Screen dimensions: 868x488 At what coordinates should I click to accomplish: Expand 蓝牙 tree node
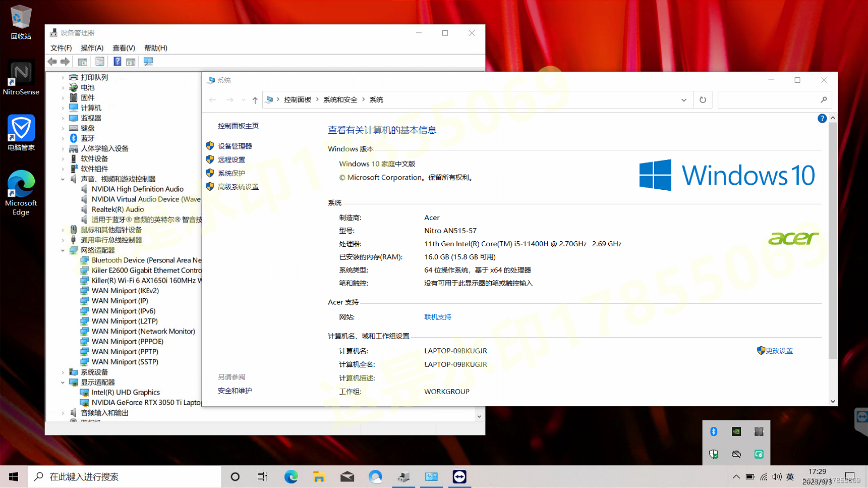[x=63, y=138]
